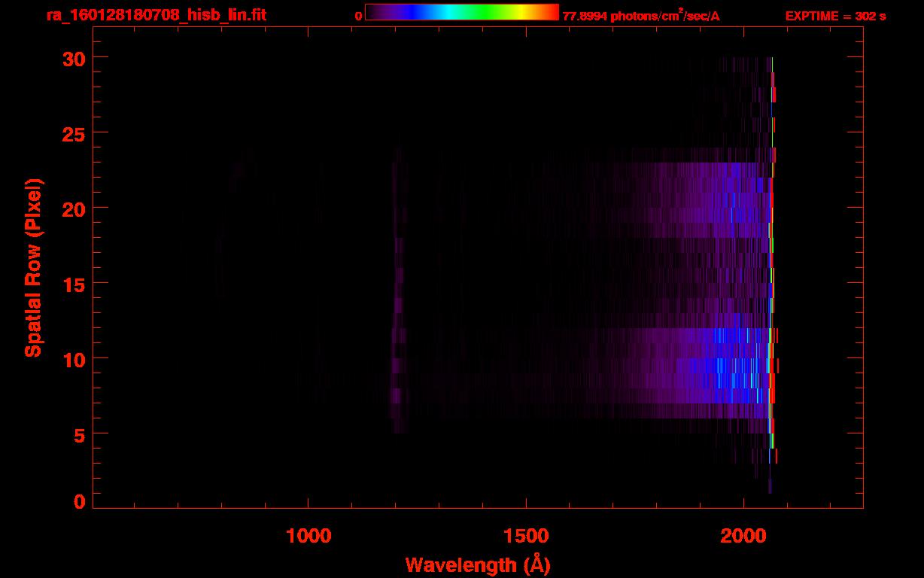Click the y-axis tick label 25
Screen dimensions: 924x578
pos(73,133)
